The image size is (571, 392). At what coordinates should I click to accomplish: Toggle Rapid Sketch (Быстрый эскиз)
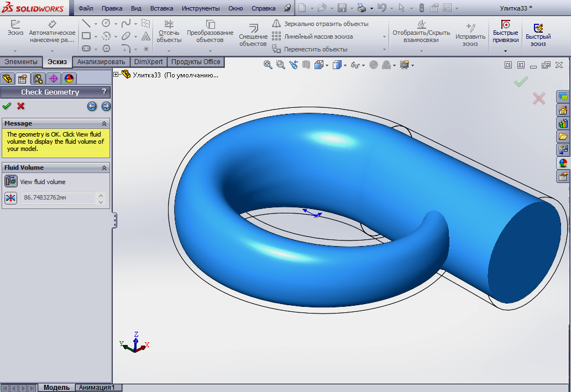tap(538, 35)
